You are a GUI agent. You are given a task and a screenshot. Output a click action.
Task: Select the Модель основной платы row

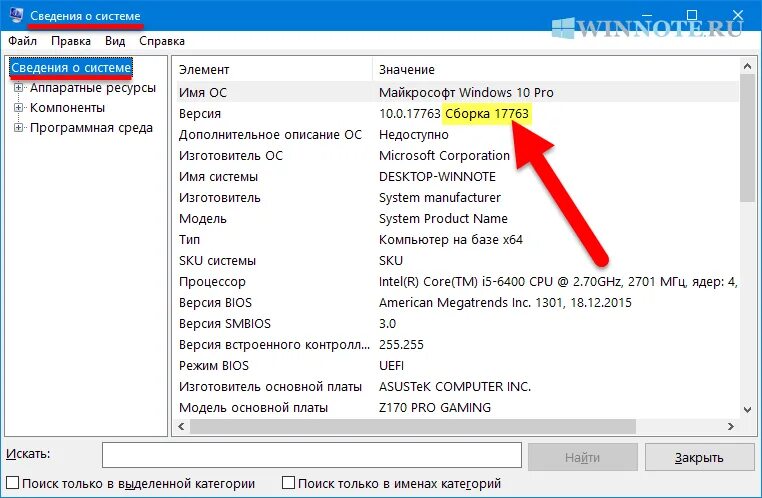click(x=457, y=408)
